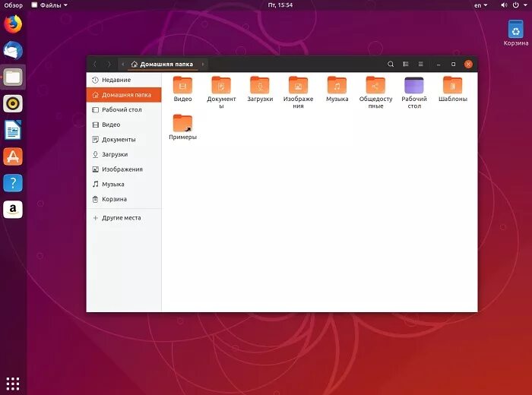Viewport: 532px width, 395px height.
Task: Select Рабочий стол in the sidebar
Action: click(124, 110)
